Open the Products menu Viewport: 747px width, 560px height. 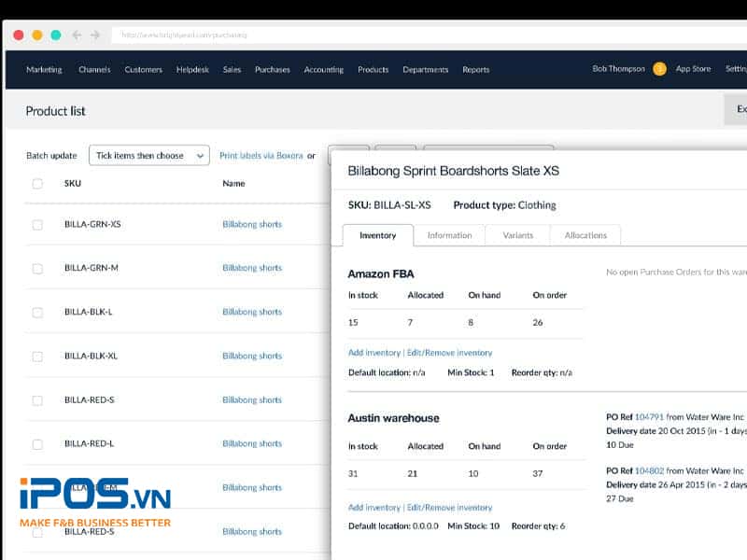point(373,70)
